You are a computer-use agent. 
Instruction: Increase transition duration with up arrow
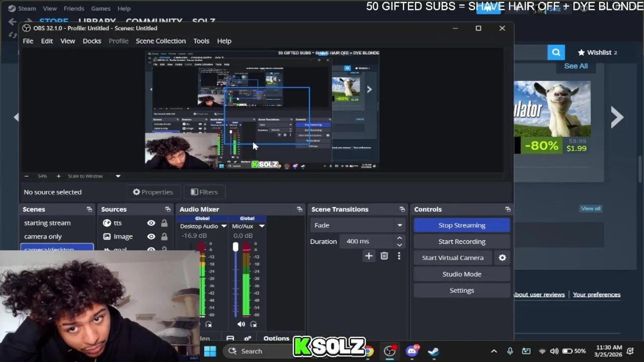[399, 238]
